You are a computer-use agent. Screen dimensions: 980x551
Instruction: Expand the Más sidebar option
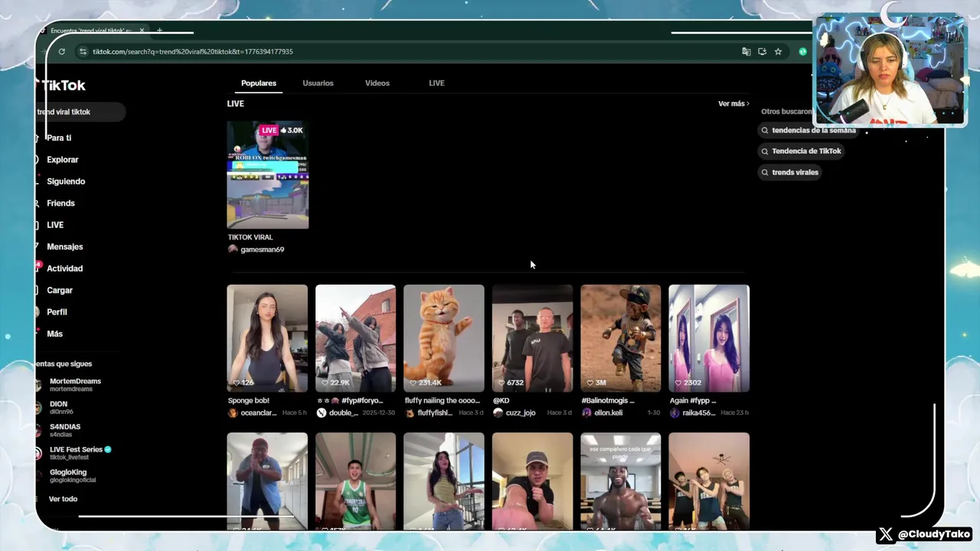pyautogui.click(x=54, y=334)
